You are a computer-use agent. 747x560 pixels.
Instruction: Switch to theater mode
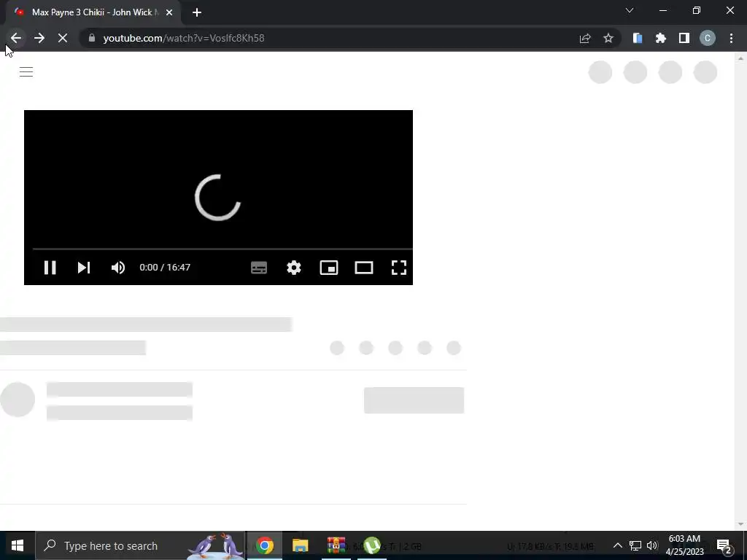coord(364,268)
